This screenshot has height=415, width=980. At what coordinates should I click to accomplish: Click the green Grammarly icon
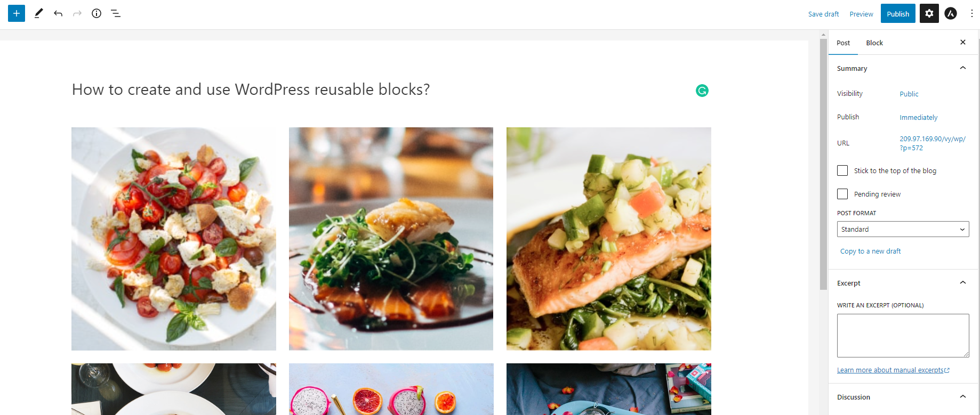click(x=702, y=91)
